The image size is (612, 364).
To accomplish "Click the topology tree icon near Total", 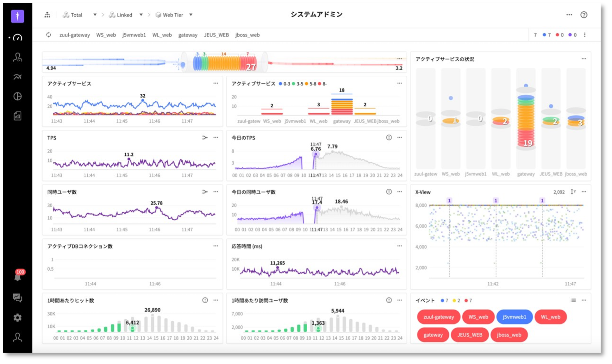I will pos(47,15).
